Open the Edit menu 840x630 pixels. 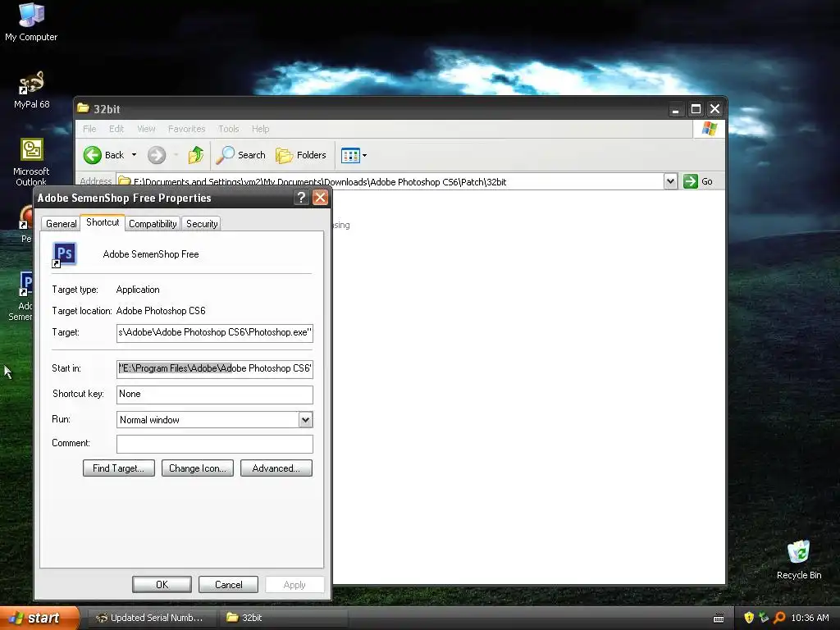[x=116, y=129]
